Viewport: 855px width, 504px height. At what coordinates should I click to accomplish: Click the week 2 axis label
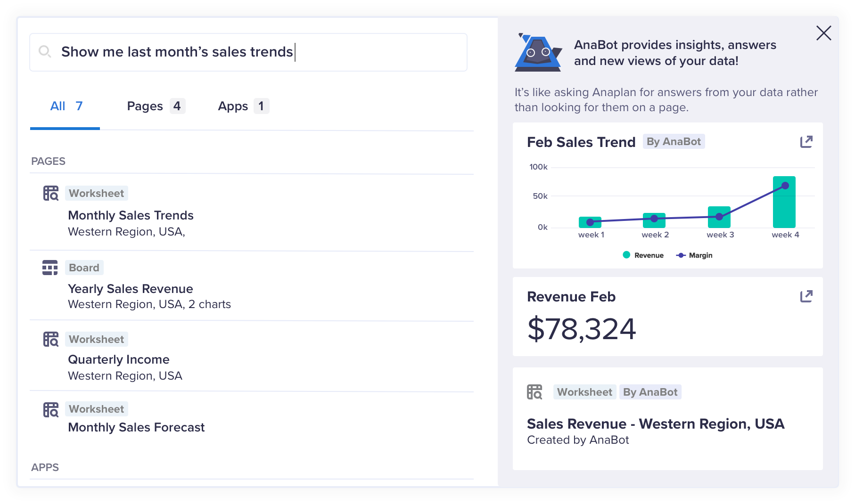(x=655, y=235)
